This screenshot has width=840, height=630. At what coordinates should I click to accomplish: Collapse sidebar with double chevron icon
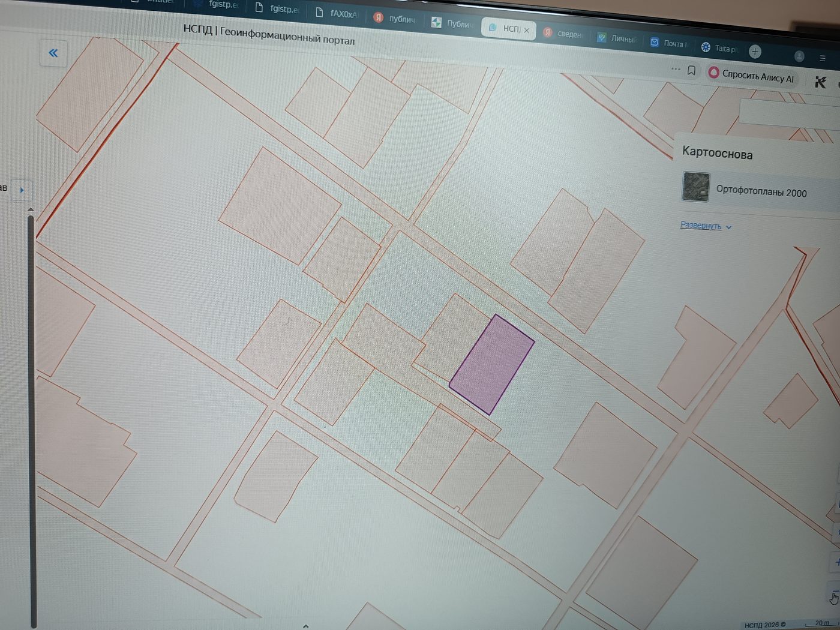click(53, 53)
